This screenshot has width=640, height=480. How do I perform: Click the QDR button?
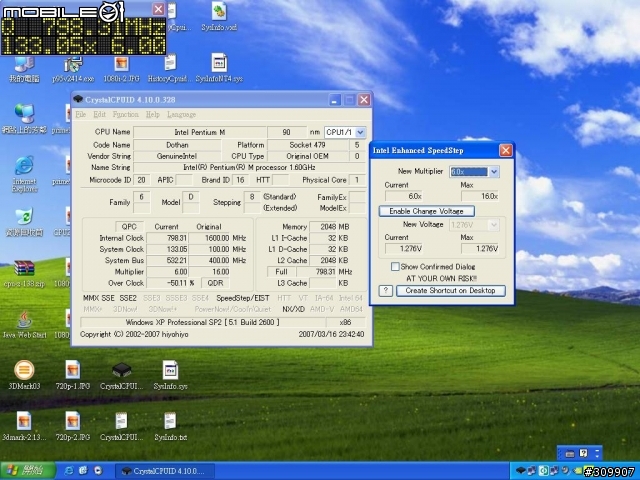215,283
